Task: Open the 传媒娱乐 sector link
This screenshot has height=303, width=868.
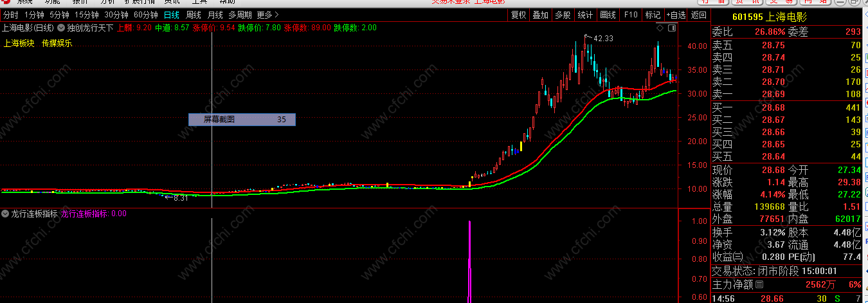Action: 57,44
